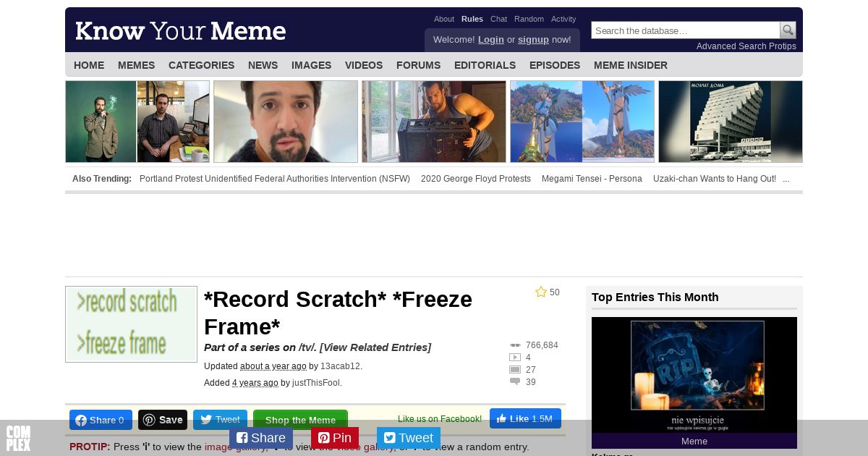Open the EPISODES section

click(555, 65)
